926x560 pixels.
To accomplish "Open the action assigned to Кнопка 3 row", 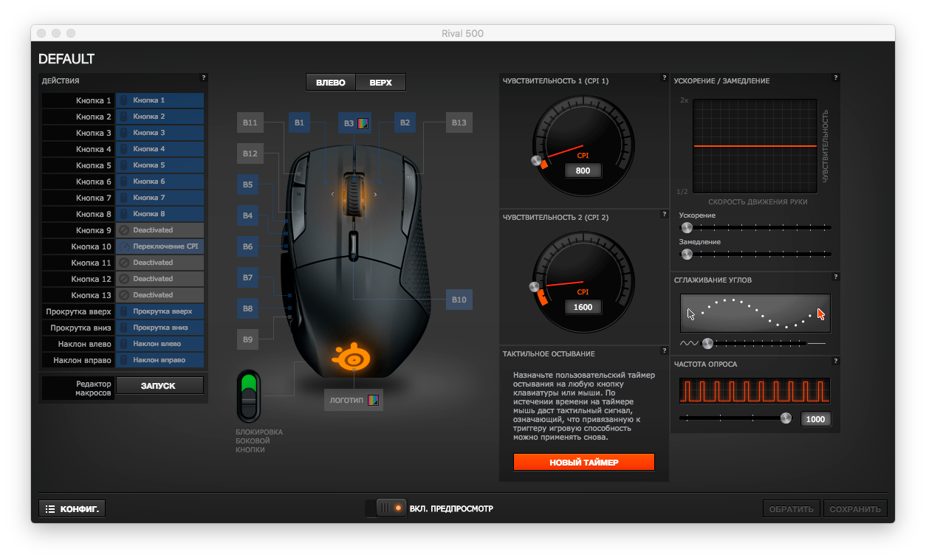I will pos(160,133).
